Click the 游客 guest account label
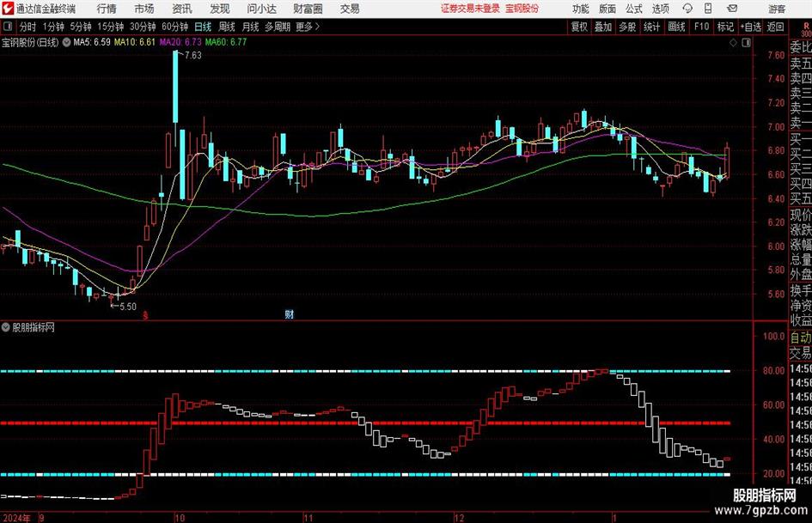This screenshot has height=523, width=812. (x=777, y=9)
